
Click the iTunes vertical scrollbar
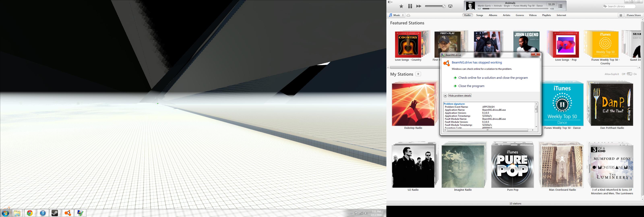[642, 108]
